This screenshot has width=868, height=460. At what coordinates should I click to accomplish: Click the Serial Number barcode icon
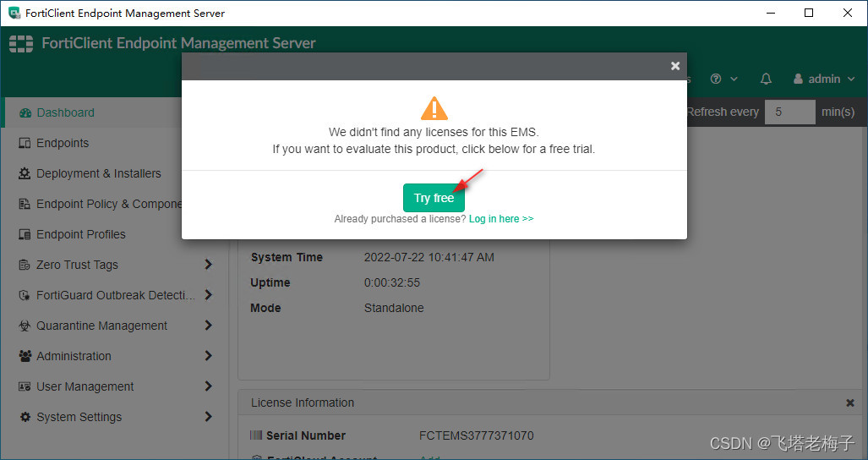point(256,435)
